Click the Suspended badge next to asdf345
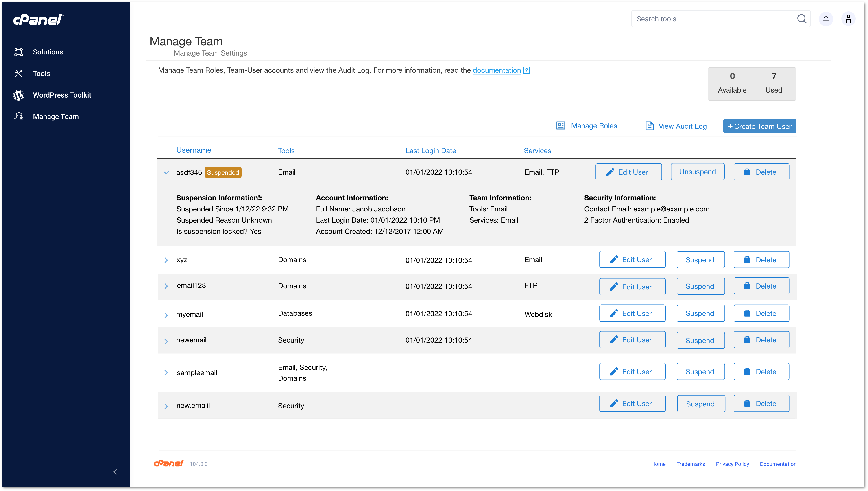 [223, 172]
